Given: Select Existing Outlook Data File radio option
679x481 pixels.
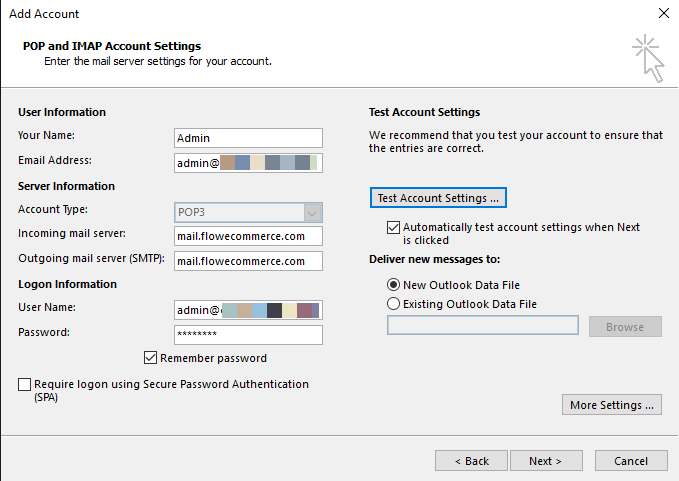Looking at the screenshot, I should pyautogui.click(x=393, y=304).
